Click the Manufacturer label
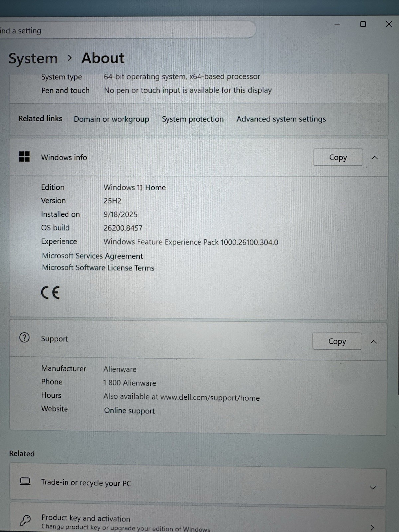 point(64,368)
